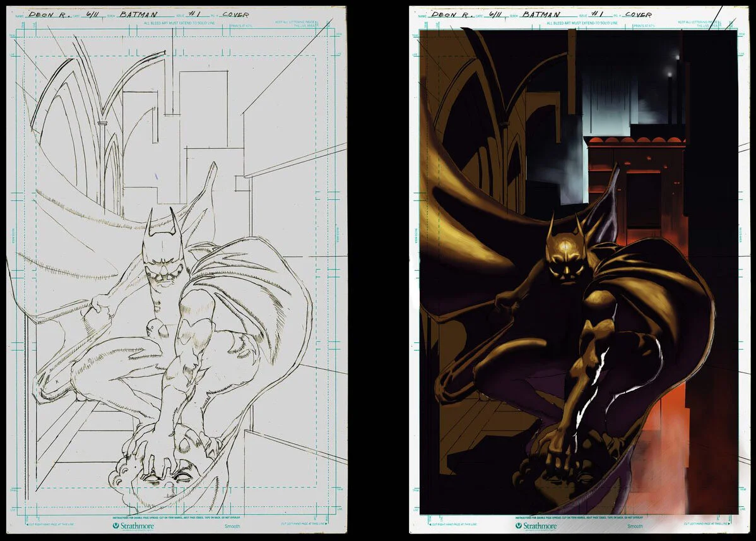Click the Strathmore logo under the pencil sketch

pyautogui.click(x=134, y=526)
